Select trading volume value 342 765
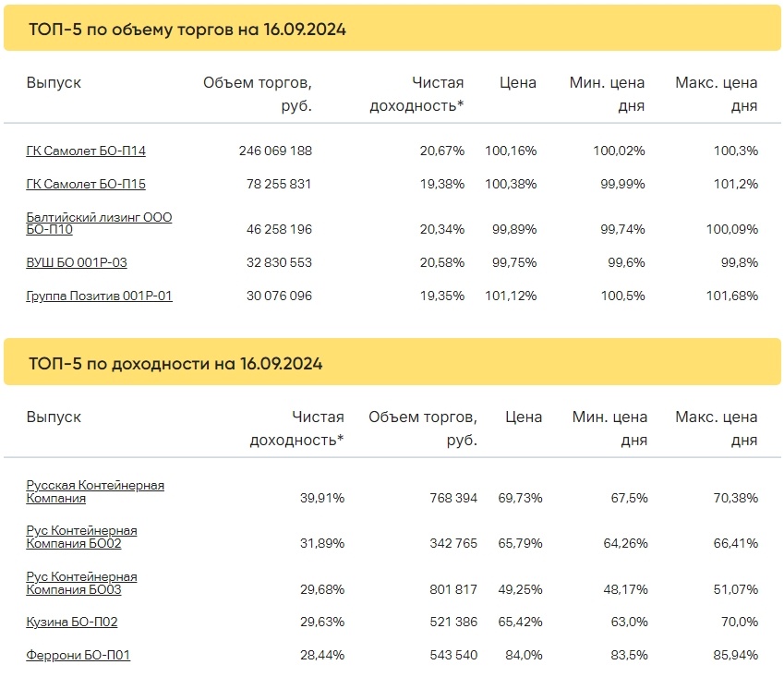784x677 pixels. point(453,543)
